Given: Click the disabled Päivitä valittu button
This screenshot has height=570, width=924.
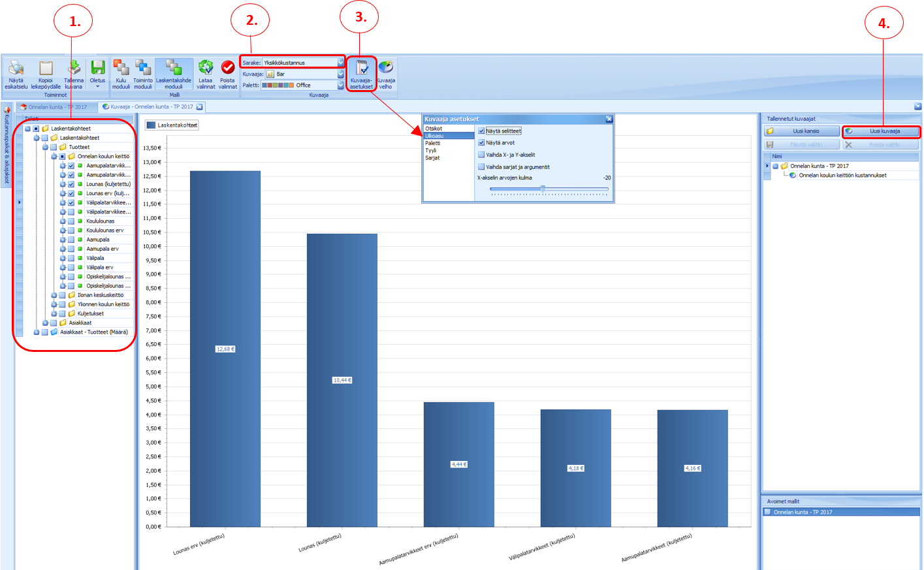Looking at the screenshot, I should click(802, 144).
